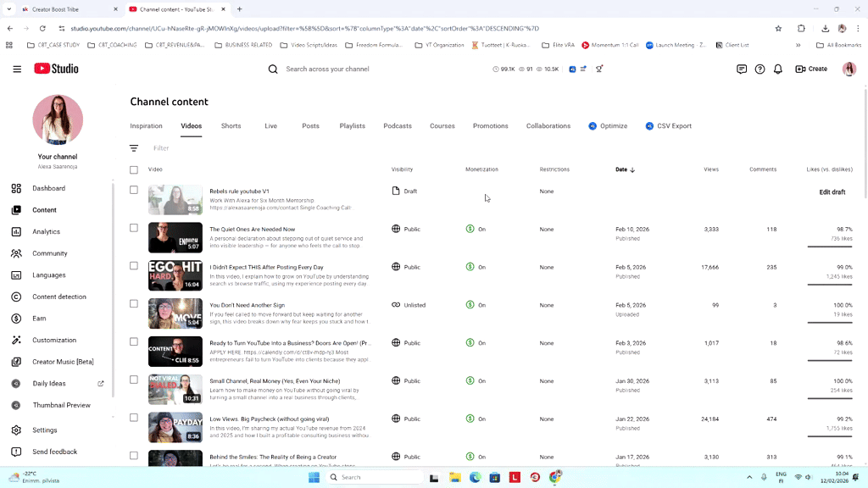Open the CBT_COACHING bookmark folder
868x488 pixels.
(x=112, y=46)
